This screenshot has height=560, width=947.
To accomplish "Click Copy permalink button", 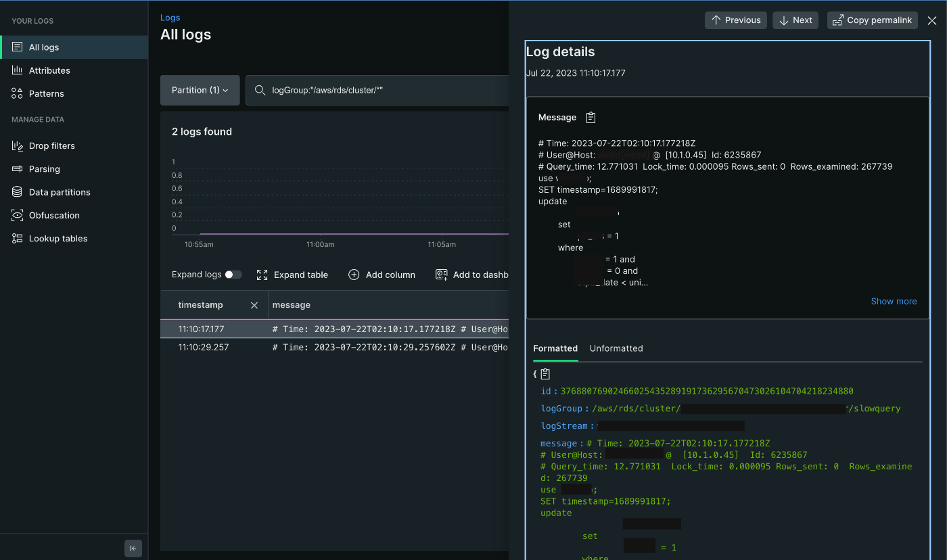I will tap(873, 20).
